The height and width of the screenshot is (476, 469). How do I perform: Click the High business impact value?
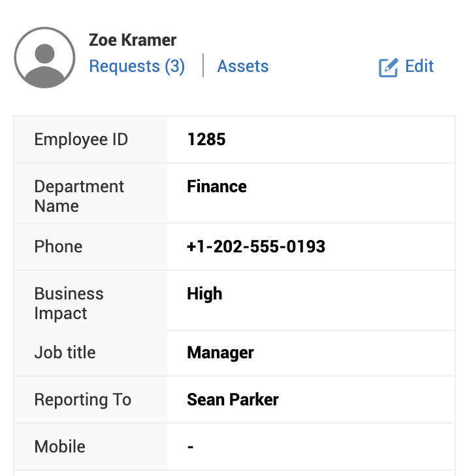[x=204, y=294]
